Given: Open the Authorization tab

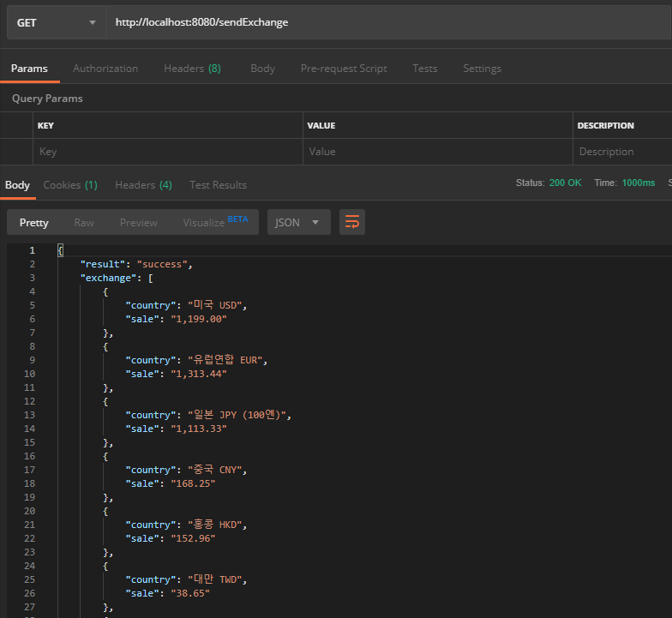Looking at the screenshot, I should click(x=105, y=69).
